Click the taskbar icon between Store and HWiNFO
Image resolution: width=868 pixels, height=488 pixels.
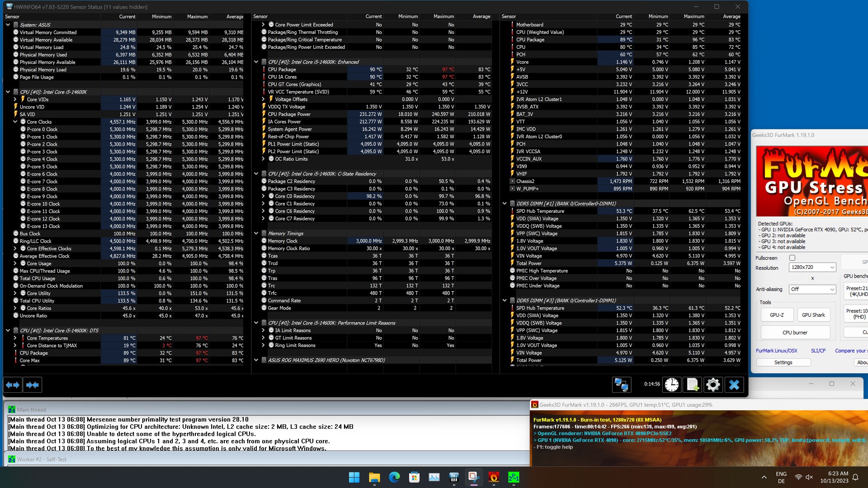[x=434, y=477]
